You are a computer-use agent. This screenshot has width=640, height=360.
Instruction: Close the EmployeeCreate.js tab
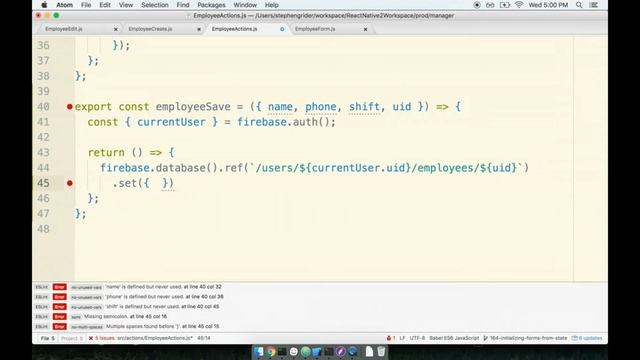point(199,29)
